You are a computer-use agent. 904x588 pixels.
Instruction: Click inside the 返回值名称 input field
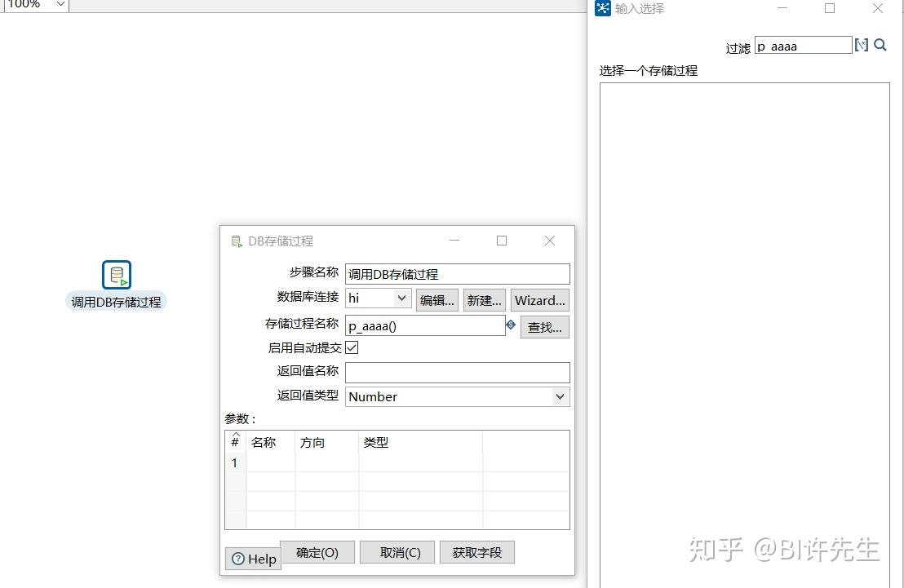[x=457, y=372]
